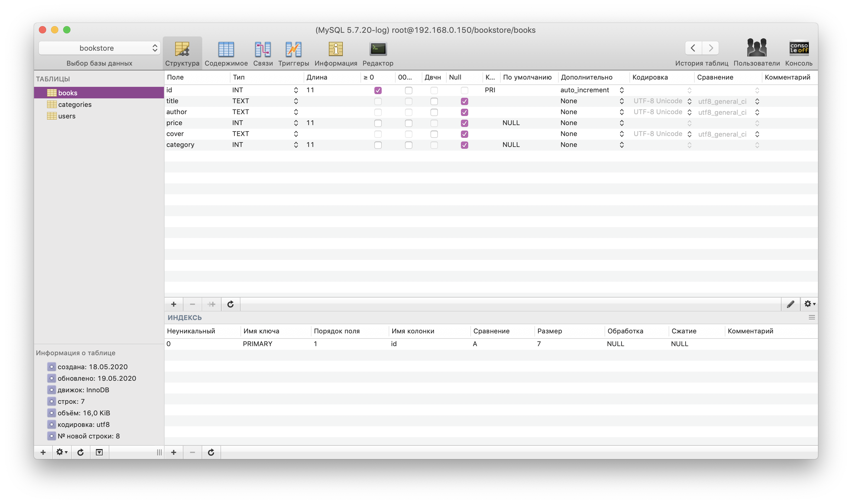Open the Связи (Relations) view
The image size is (852, 504).
point(263,49)
